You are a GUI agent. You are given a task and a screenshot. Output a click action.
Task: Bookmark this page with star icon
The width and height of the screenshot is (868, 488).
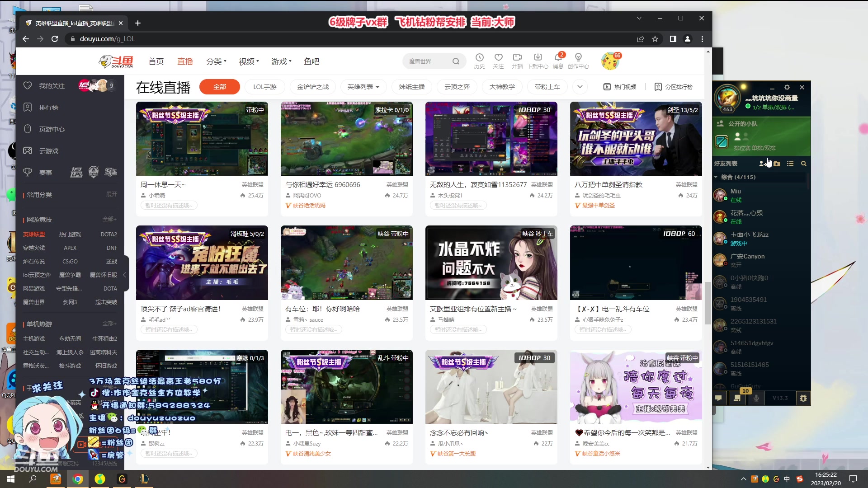click(655, 39)
